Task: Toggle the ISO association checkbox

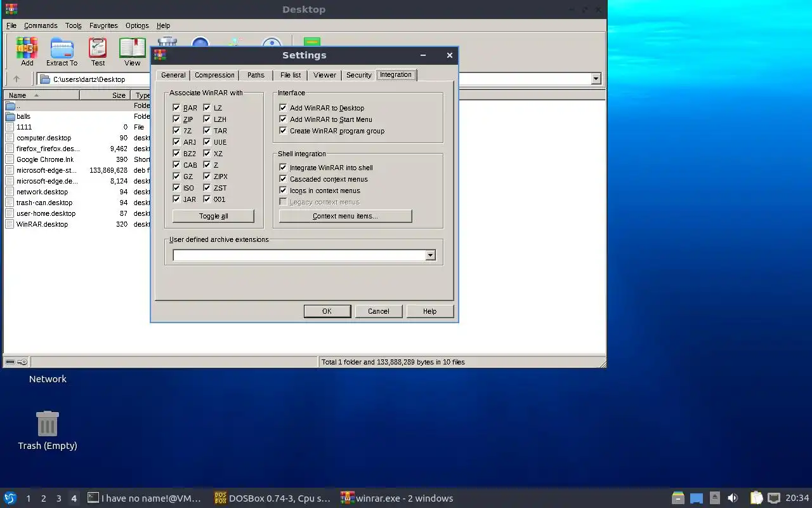Action: pyautogui.click(x=176, y=188)
